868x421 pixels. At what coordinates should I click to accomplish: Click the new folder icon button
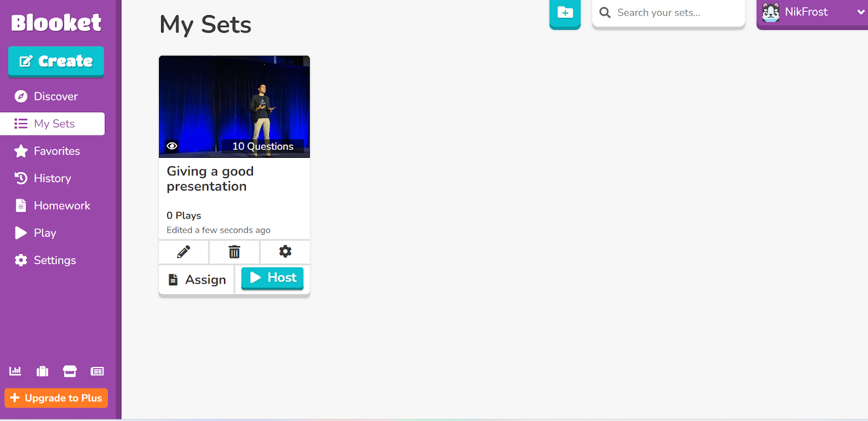click(565, 13)
